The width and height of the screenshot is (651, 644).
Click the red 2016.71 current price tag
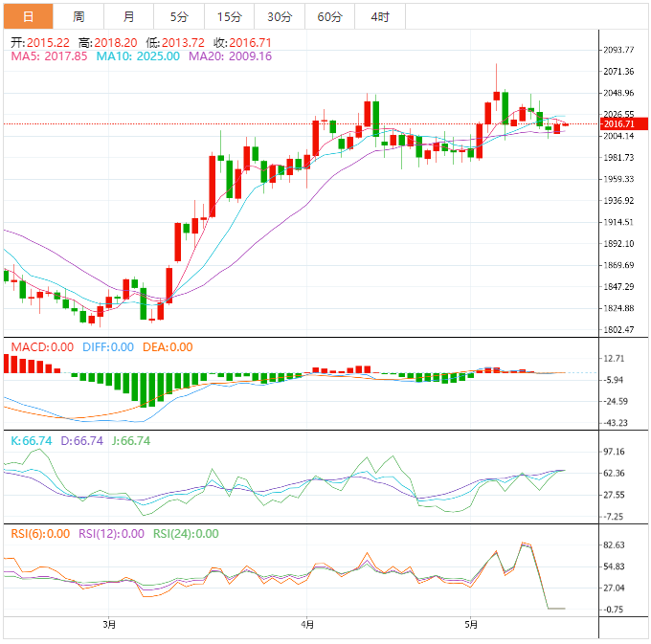tap(620, 124)
